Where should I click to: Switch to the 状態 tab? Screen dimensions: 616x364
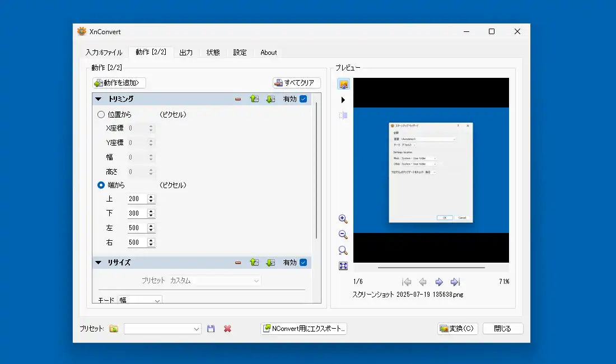(x=213, y=53)
